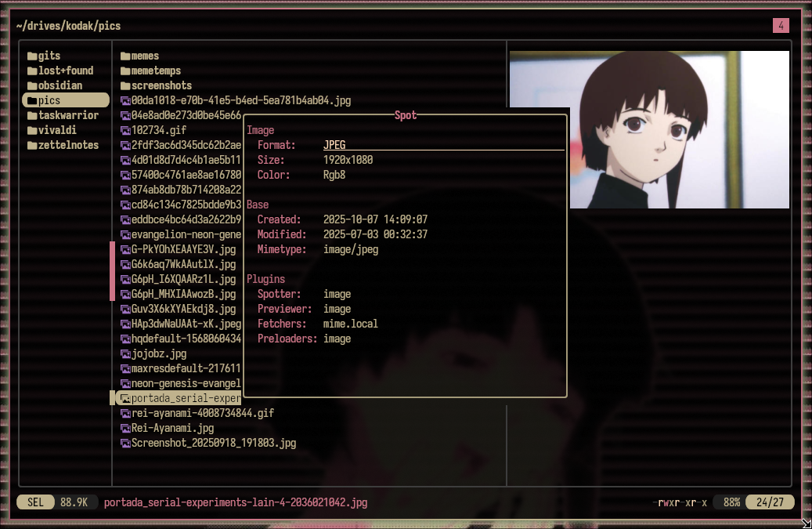This screenshot has height=529, width=812.
Task: Open the screenshots folder name
Action: pos(161,85)
